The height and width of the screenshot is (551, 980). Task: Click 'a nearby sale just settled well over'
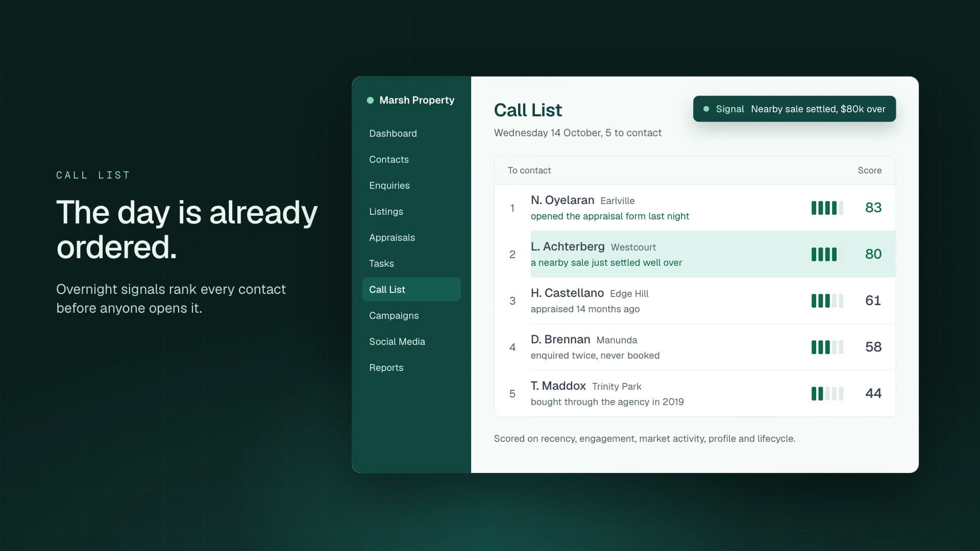pos(606,263)
